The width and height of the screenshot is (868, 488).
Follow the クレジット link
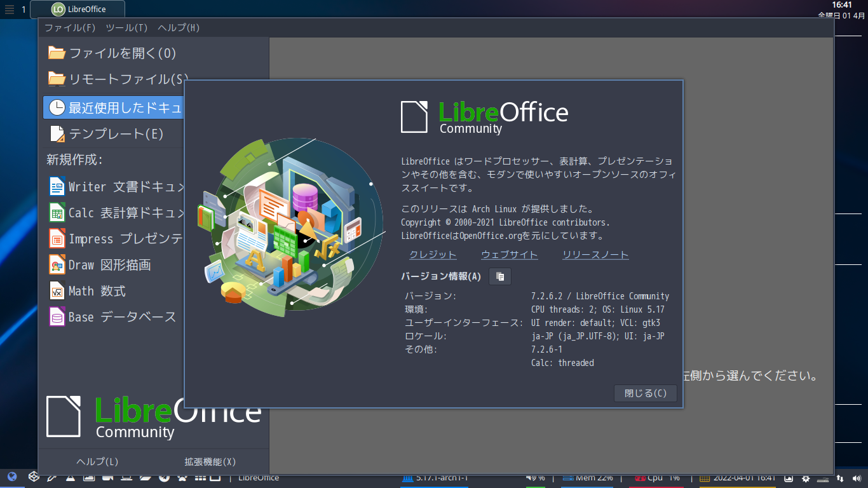point(432,254)
